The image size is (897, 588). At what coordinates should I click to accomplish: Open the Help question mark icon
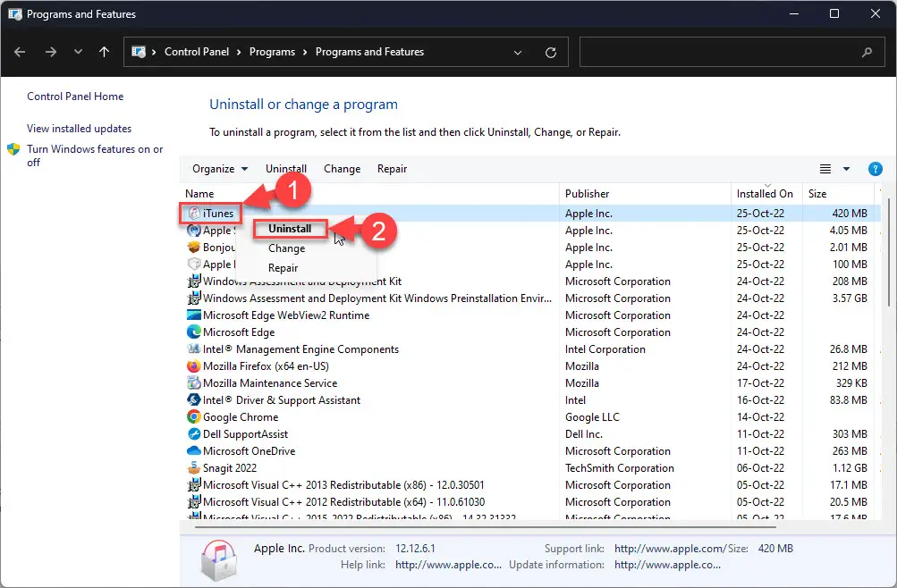click(876, 169)
